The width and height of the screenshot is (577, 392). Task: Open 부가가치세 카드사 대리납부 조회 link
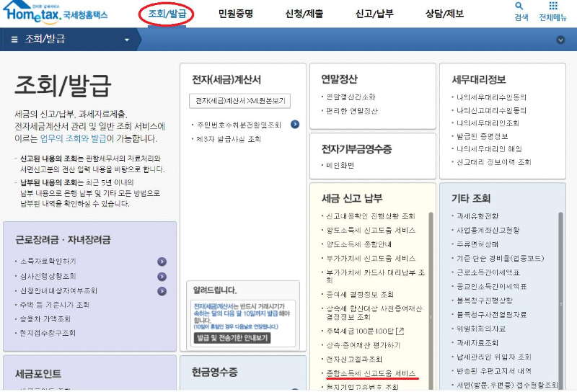pos(376,276)
